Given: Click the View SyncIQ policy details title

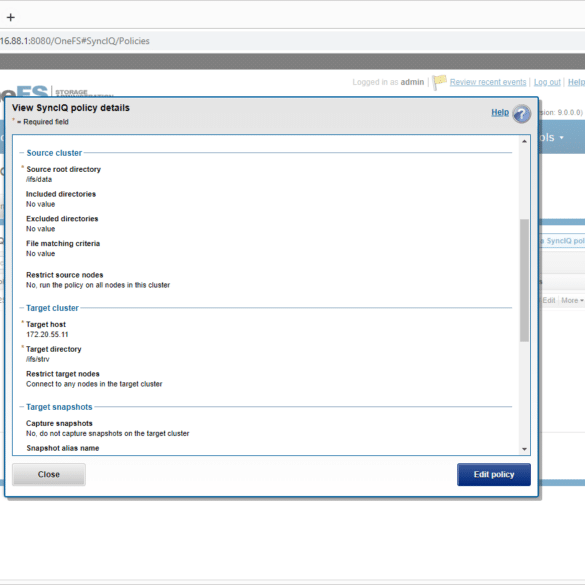Looking at the screenshot, I should point(71,108).
